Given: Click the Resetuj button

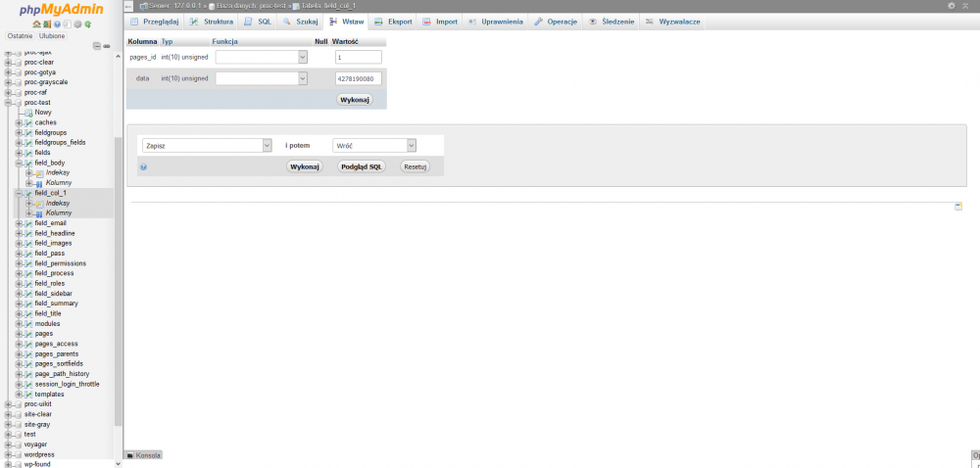Looking at the screenshot, I should pos(415,166).
